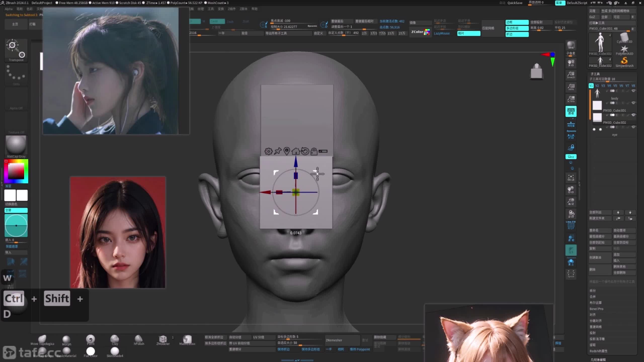Toggle visibility eye of eye subtool
Screen dimensions: 644x362
(633, 127)
